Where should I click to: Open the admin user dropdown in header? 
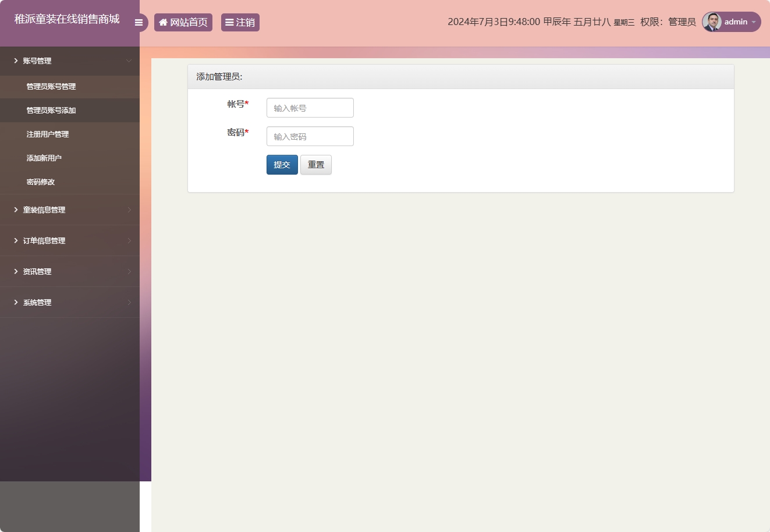[736, 22]
